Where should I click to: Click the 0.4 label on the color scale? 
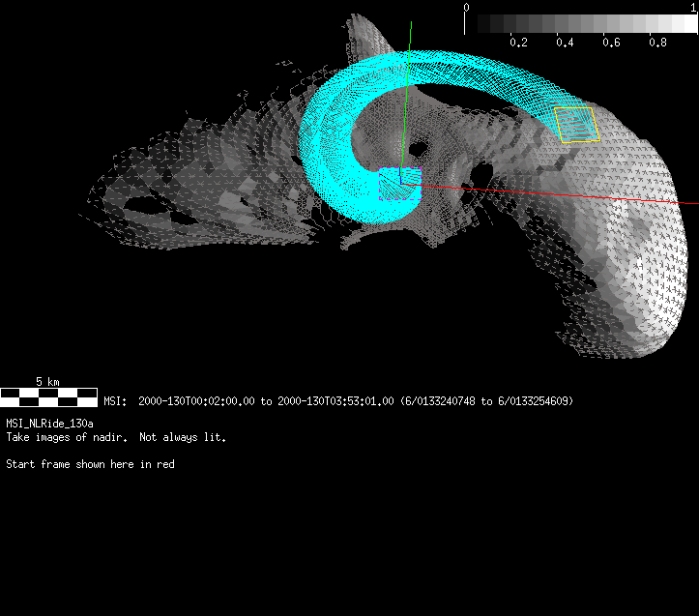tap(565, 43)
